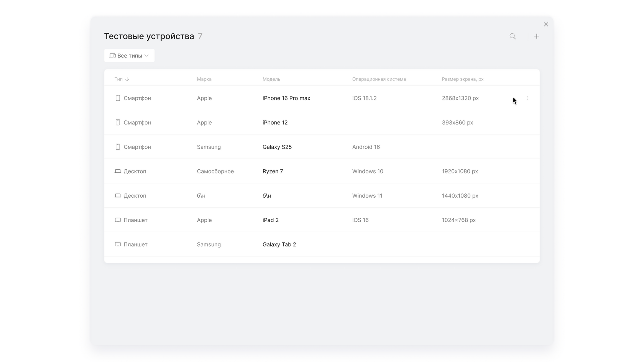The width and height of the screenshot is (644, 362).
Task: Open the Ryzen 7 device entry
Action: click(273, 171)
